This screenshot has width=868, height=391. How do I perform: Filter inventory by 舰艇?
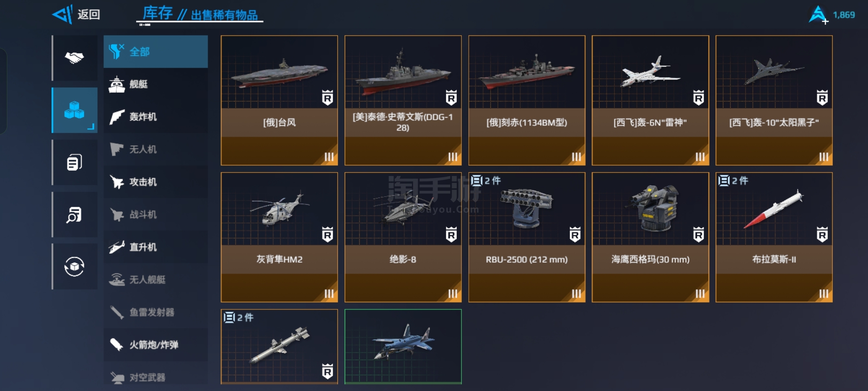pyautogui.click(x=156, y=84)
